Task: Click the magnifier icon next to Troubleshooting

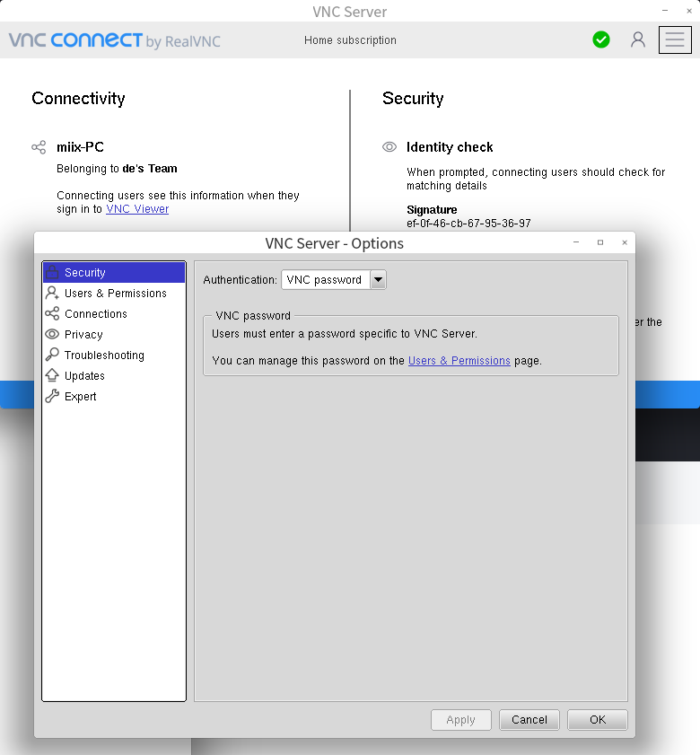Action: [x=52, y=355]
